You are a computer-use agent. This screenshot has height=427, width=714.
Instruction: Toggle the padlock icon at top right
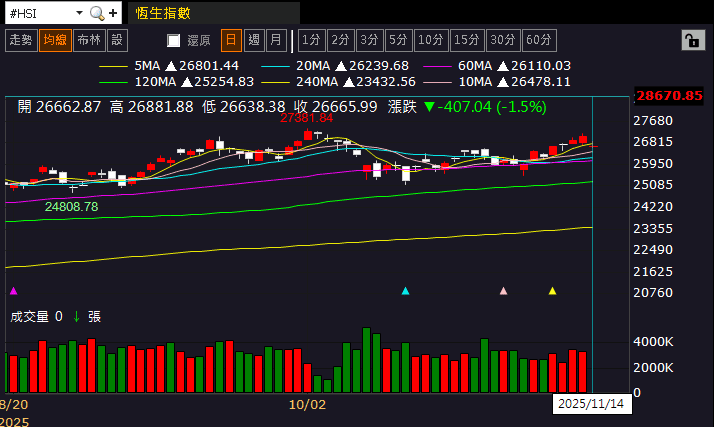691,40
